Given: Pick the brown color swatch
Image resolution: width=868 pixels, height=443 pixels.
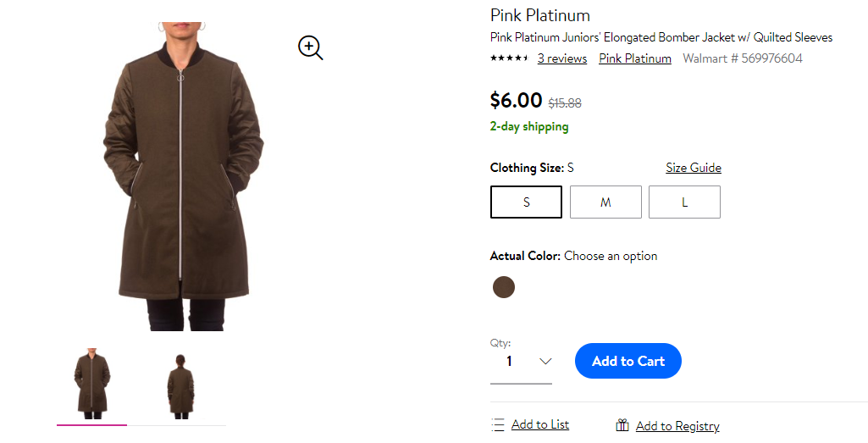Looking at the screenshot, I should pyautogui.click(x=504, y=287).
